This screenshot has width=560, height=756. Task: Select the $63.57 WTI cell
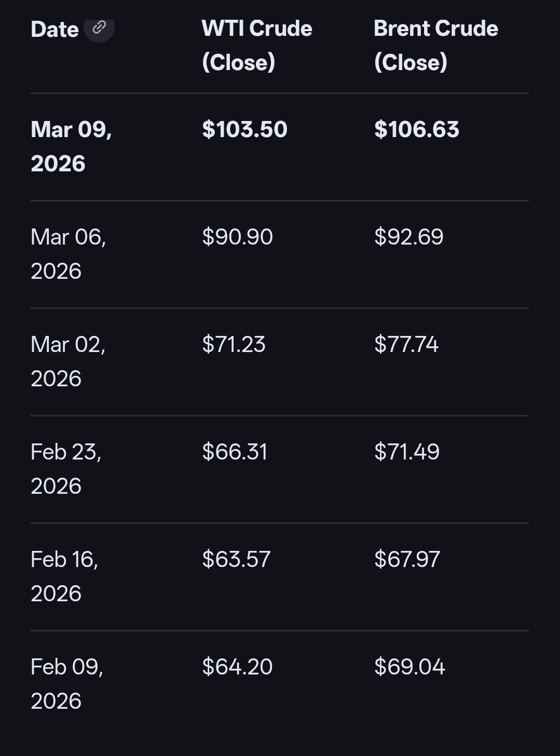pos(236,559)
